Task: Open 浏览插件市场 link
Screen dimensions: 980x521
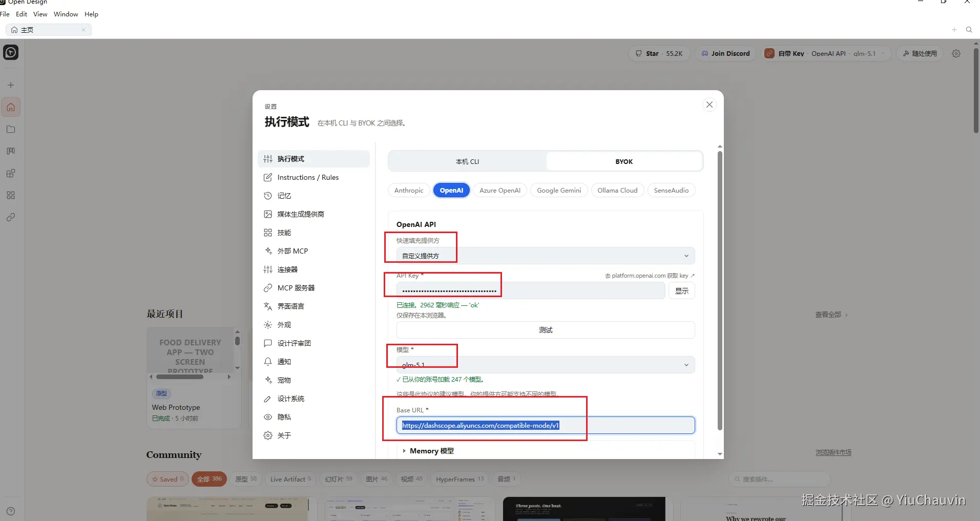Action: tap(833, 452)
